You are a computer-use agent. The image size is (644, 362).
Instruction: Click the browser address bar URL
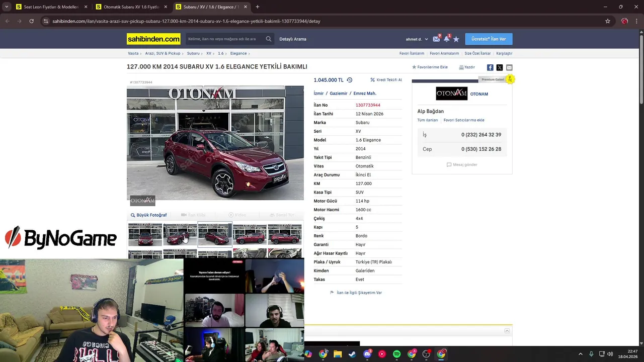click(x=186, y=21)
